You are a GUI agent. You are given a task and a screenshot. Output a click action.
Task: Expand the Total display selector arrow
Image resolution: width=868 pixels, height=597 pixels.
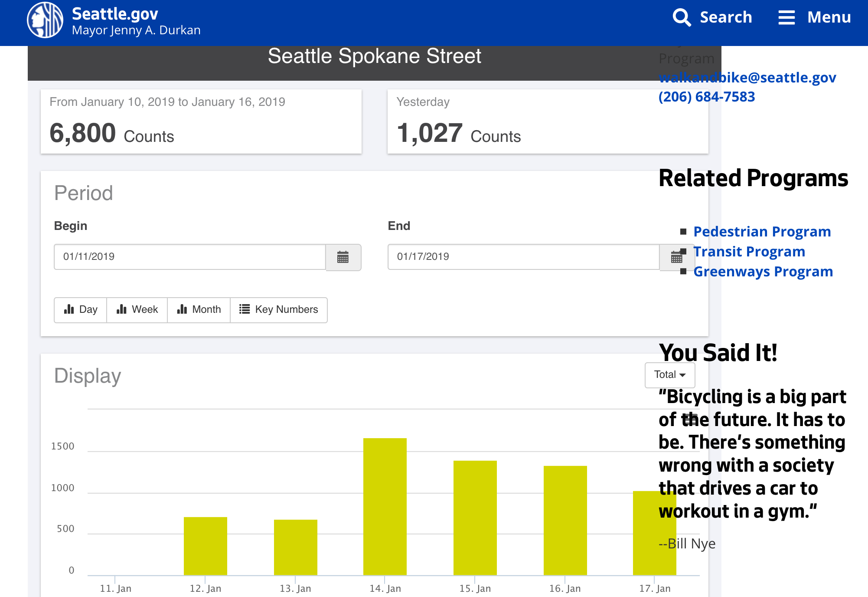click(x=683, y=376)
